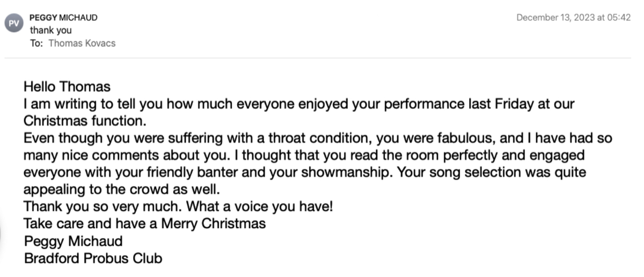Viewport: 644px width, 277px height.
Task: Click the 'Hello Thomas' greeting
Action: pyautogui.click(x=67, y=86)
